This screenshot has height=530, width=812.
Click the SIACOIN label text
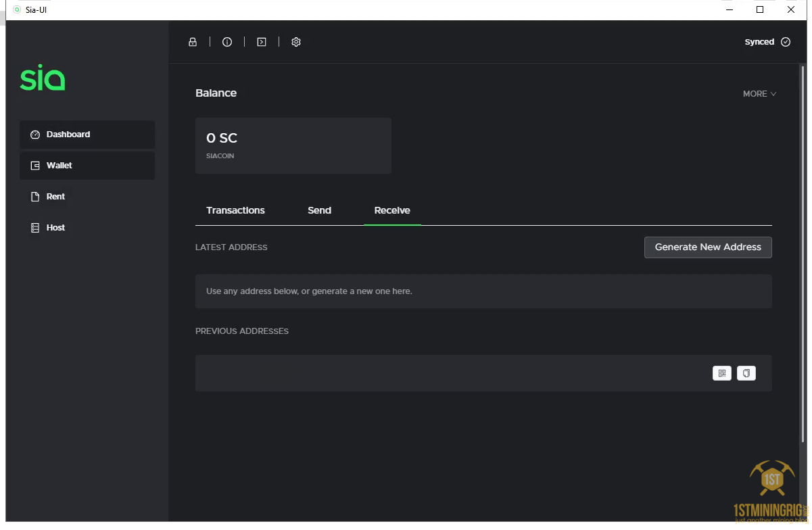pos(220,156)
